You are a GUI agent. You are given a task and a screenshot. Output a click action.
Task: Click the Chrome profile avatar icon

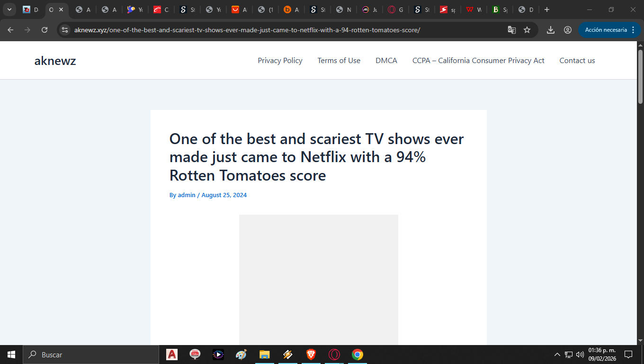pos(568,30)
